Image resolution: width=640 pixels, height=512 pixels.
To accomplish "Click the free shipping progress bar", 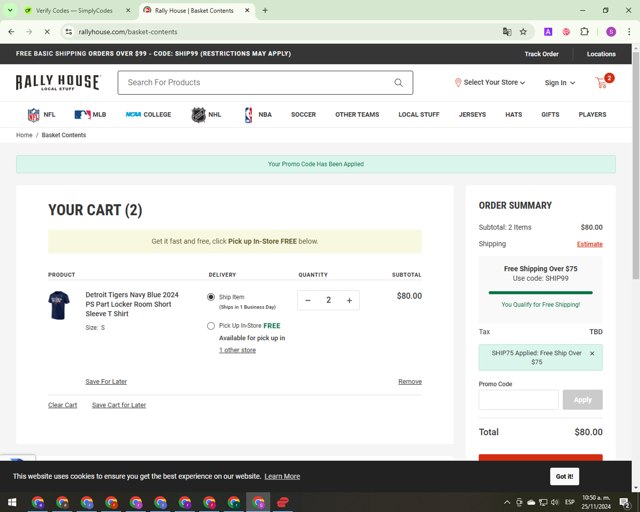I will 540,293.
